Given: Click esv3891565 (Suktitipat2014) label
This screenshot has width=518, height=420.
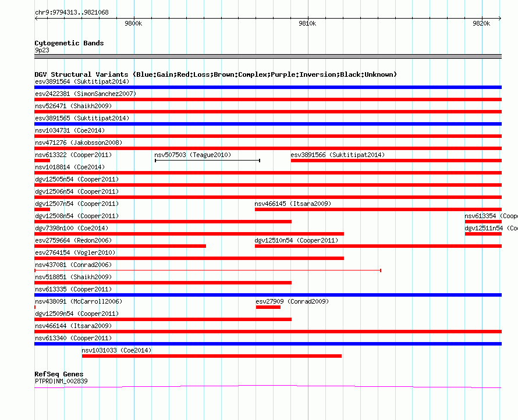Looking at the screenshot, I should (x=82, y=118).
